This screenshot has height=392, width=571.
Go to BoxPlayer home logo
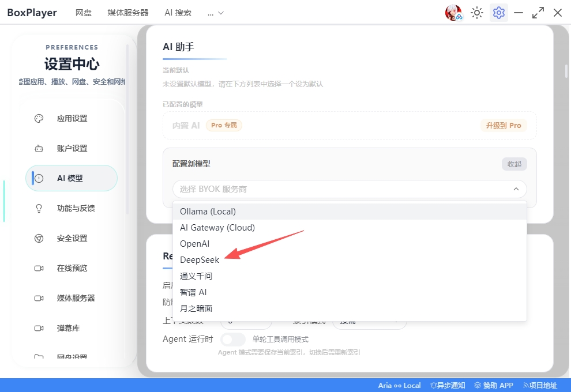(32, 13)
